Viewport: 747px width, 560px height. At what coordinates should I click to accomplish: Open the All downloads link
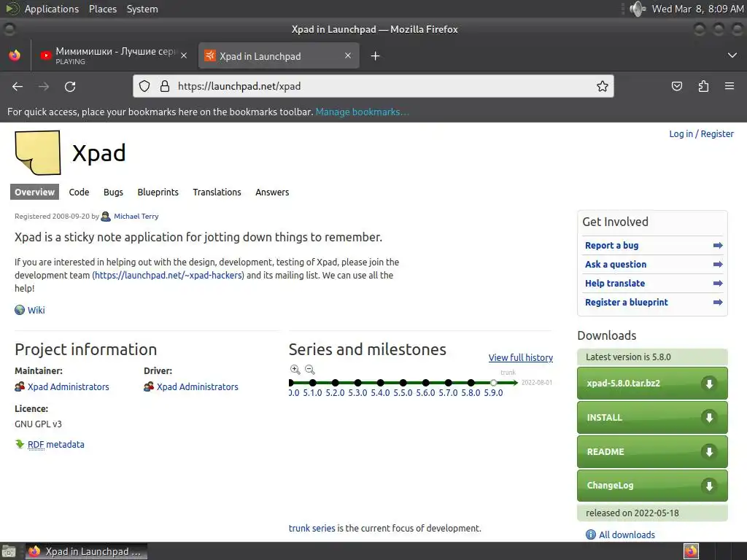pyautogui.click(x=627, y=534)
